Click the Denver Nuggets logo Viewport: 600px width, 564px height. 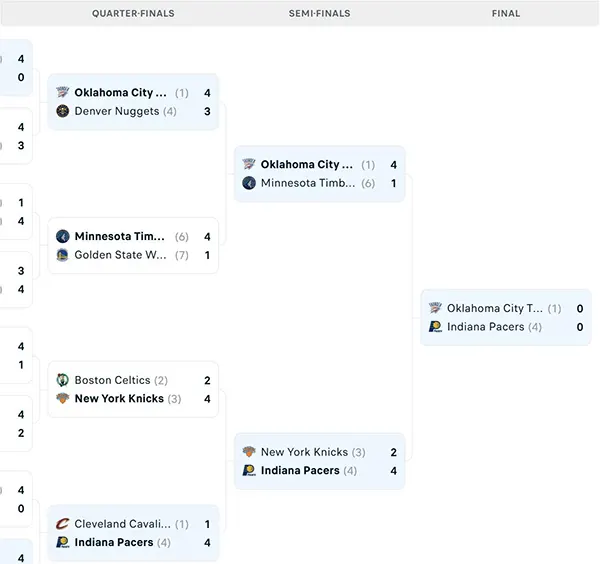(62, 111)
